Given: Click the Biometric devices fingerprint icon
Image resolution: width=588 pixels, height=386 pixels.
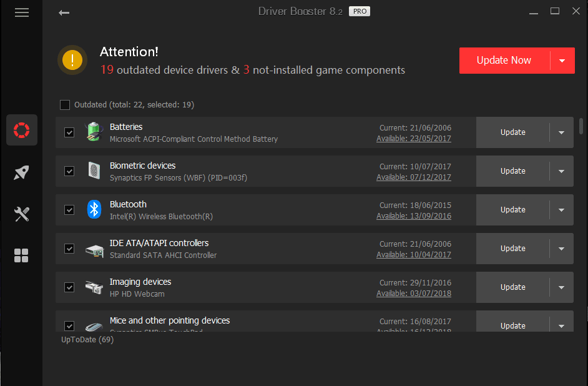Looking at the screenshot, I should pos(94,171).
